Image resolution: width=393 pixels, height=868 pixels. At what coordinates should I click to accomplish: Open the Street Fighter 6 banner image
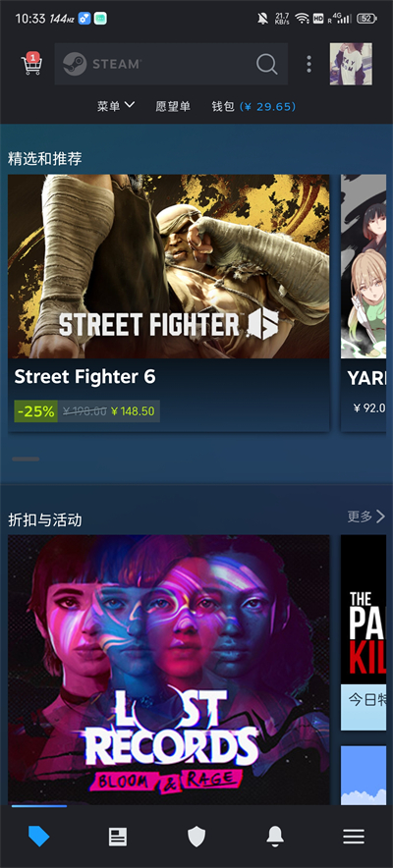pyautogui.click(x=169, y=266)
